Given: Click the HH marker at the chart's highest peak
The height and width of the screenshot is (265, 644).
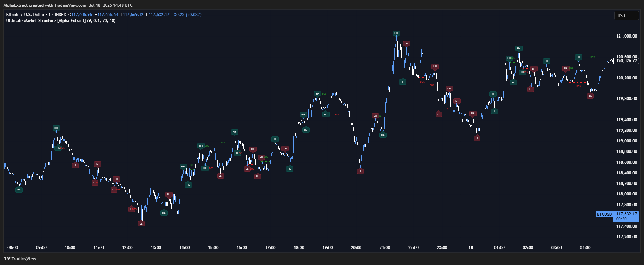Looking at the screenshot, I should (x=396, y=33).
